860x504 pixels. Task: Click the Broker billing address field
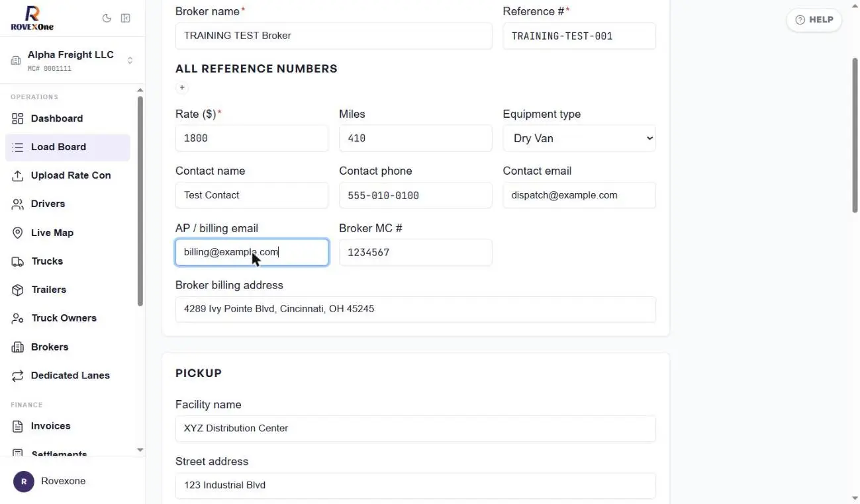pos(416,309)
